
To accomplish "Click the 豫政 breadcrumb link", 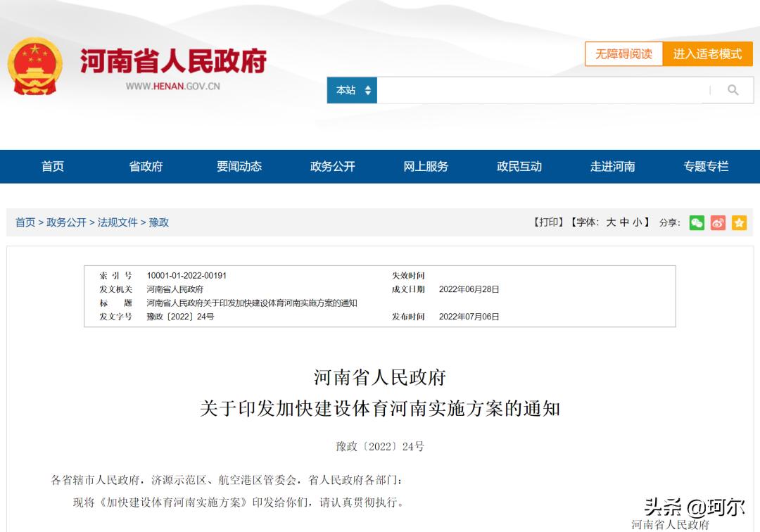I will (159, 222).
